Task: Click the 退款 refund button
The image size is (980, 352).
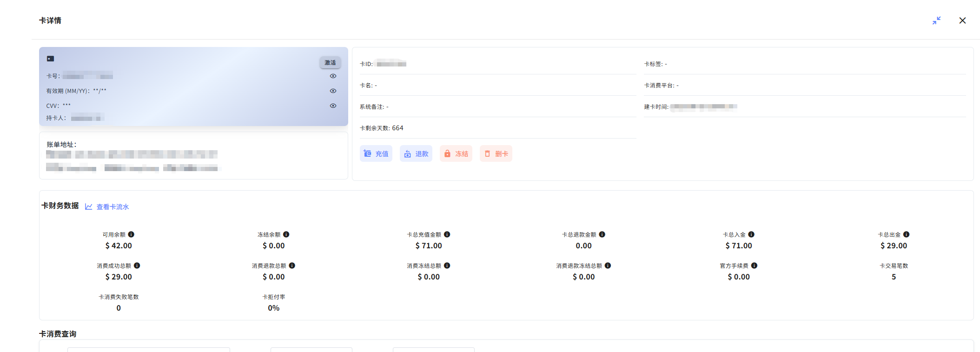Action: click(x=416, y=154)
